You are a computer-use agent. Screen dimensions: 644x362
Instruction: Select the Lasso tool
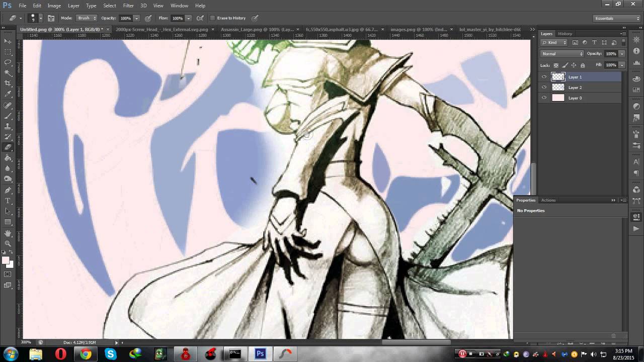pos(8,62)
